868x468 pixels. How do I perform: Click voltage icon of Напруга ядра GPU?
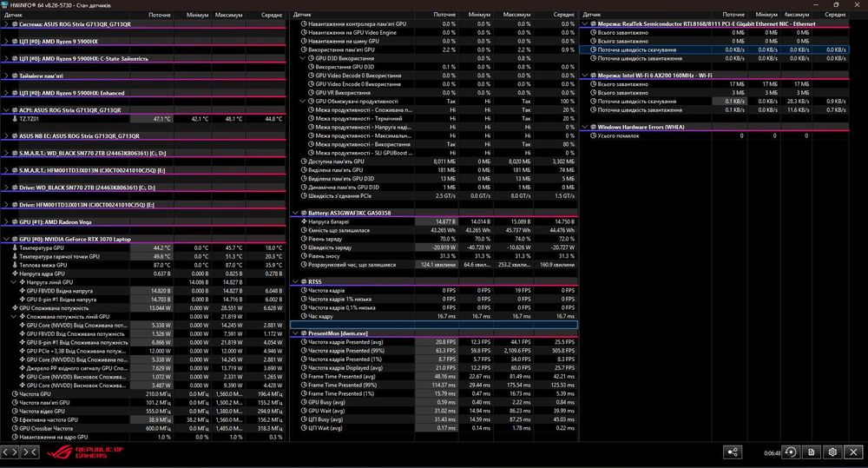15,274
